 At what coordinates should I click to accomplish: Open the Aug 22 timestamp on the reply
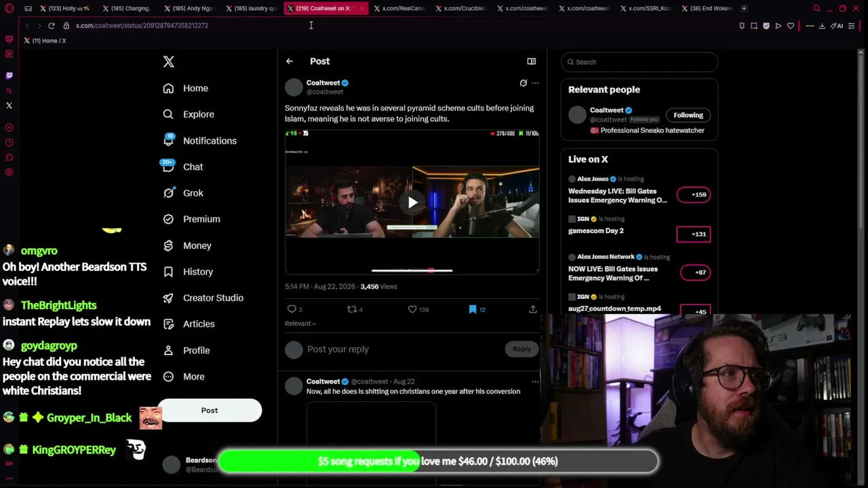point(404,382)
